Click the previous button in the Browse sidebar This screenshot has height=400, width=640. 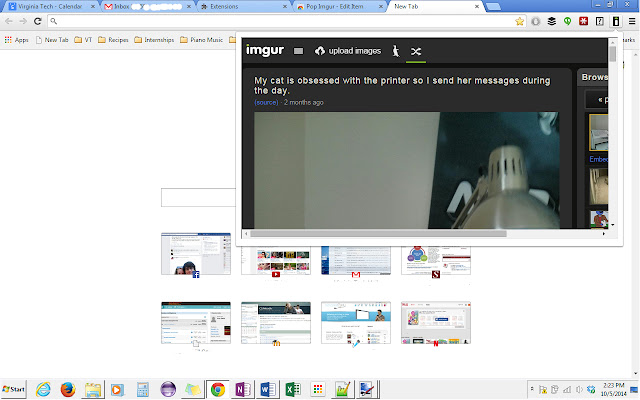pos(598,99)
